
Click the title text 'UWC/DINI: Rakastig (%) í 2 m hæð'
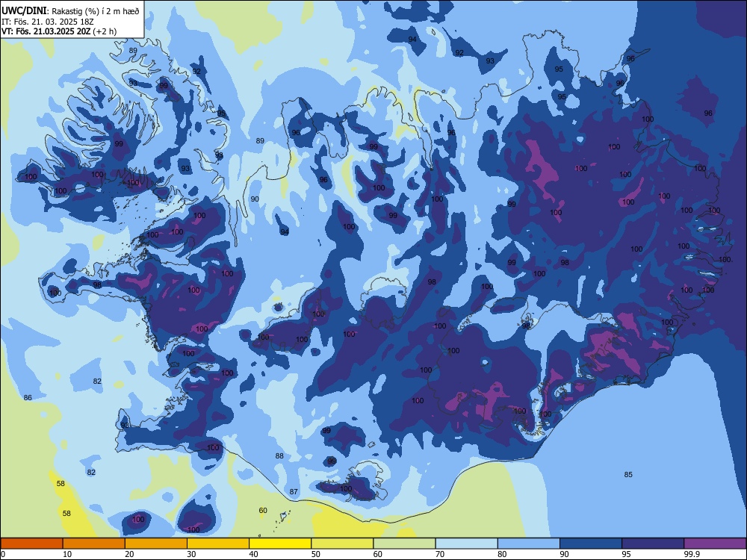[70, 11]
